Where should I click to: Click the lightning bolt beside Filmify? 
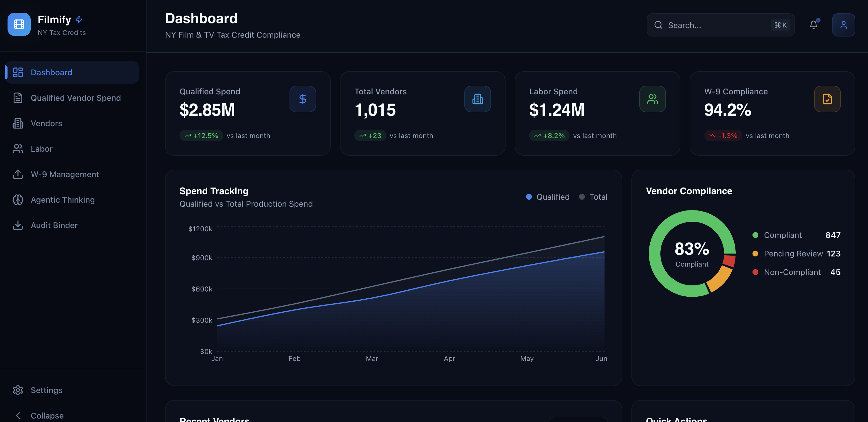pos(79,20)
